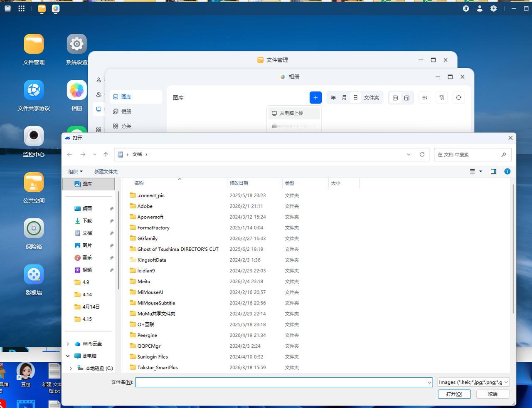The image size is (532, 408).
Task: Open the file name history dropdown
Action: point(429,382)
